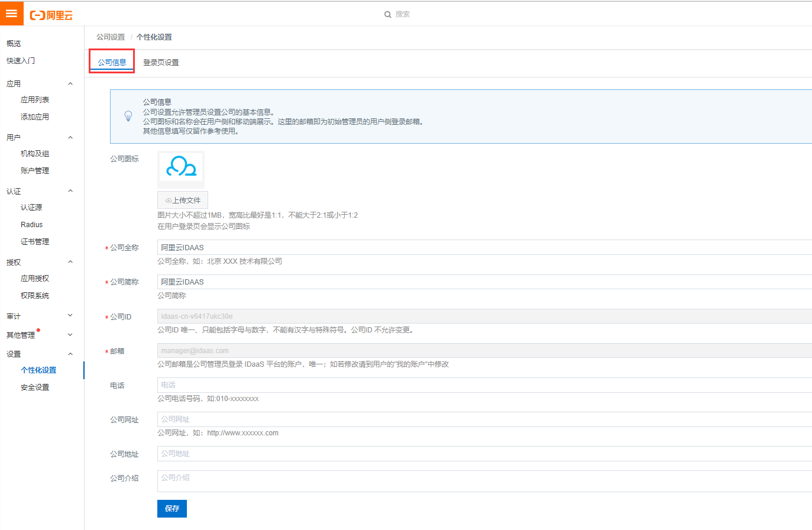Click the disabled 公司ID field

coord(484,316)
